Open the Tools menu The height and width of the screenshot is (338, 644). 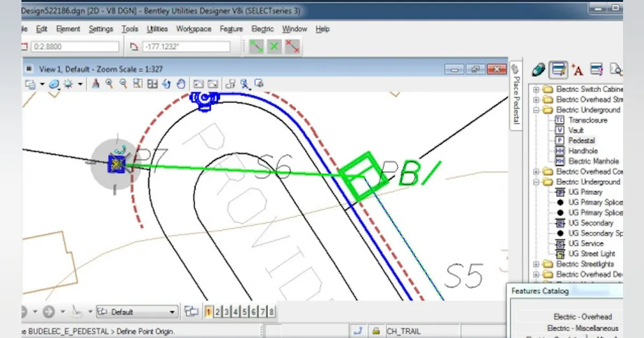pos(130,29)
